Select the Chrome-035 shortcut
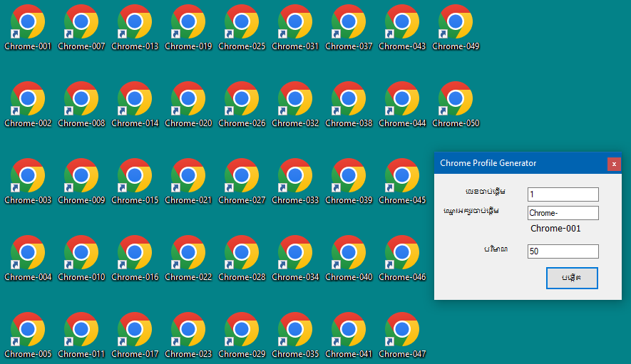 tap(295, 335)
